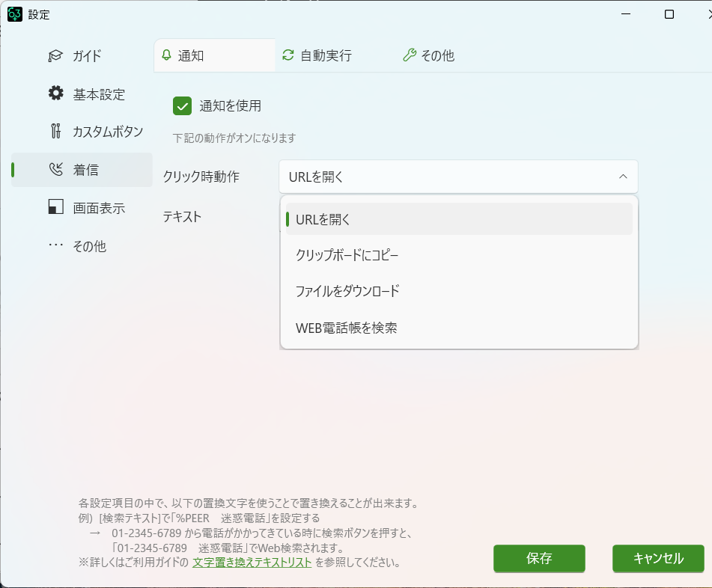Click the wrench icon on その他 tab
The image size is (712, 588).
click(409, 55)
